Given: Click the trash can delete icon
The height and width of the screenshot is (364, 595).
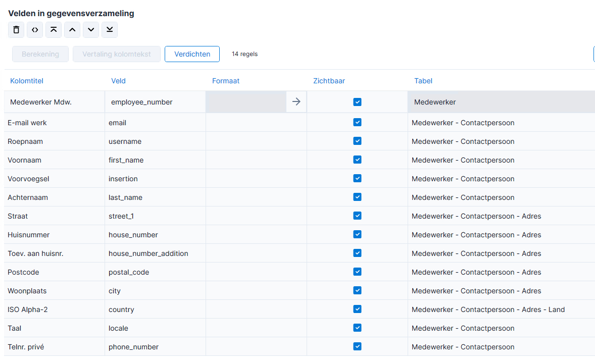Looking at the screenshot, I should point(16,30).
